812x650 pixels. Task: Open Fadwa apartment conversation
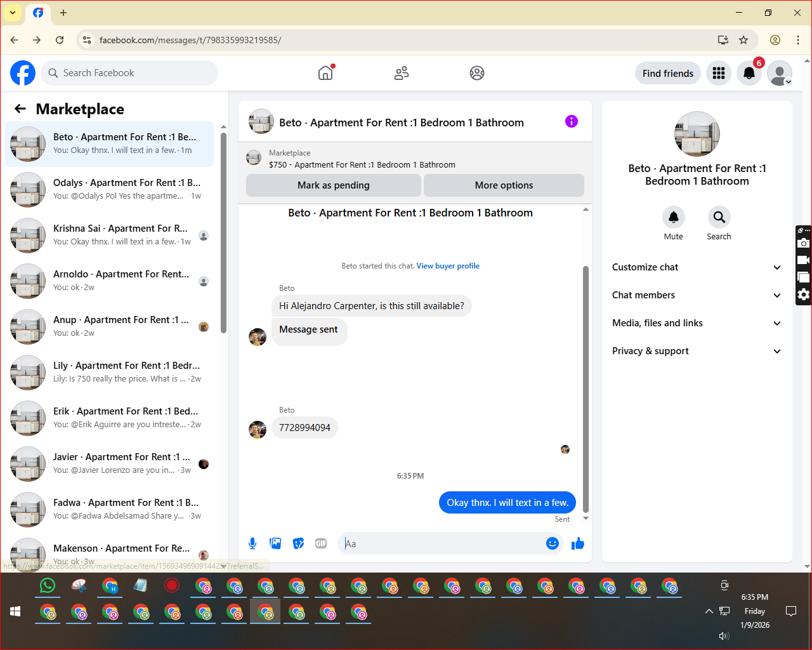click(x=110, y=510)
